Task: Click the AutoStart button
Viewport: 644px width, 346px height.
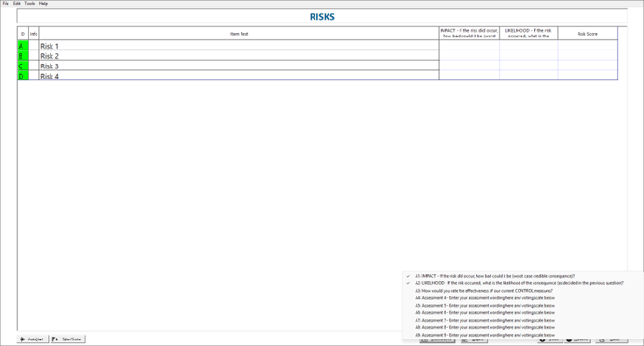Action: [33, 339]
